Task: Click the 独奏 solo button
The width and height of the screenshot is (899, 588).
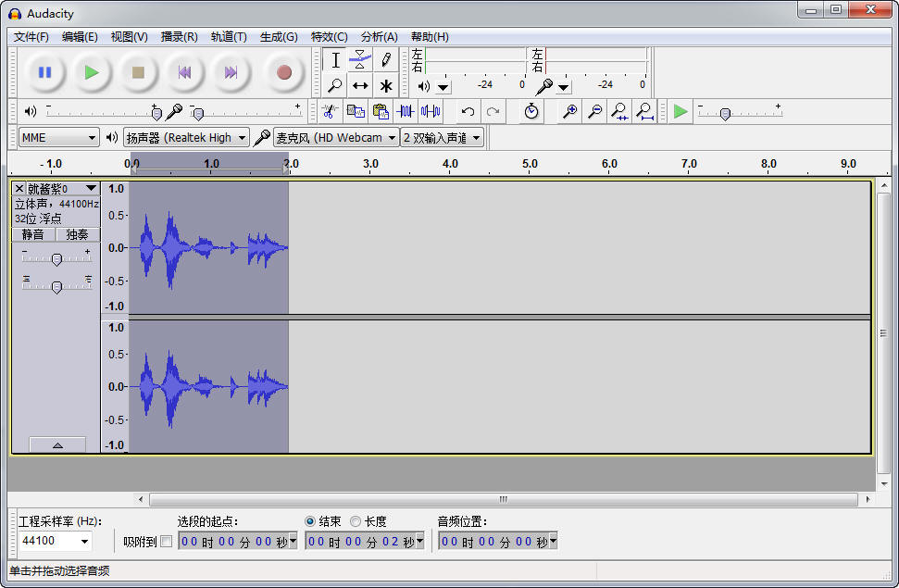Action: [x=77, y=235]
